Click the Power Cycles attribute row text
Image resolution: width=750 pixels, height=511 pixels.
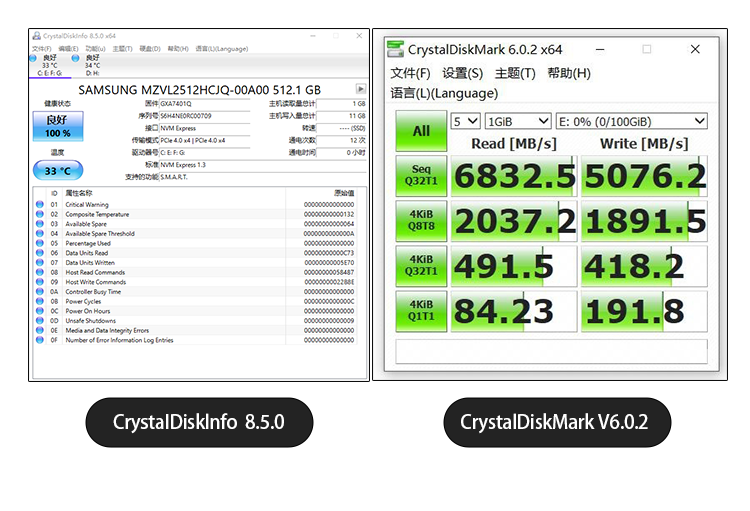(83, 301)
